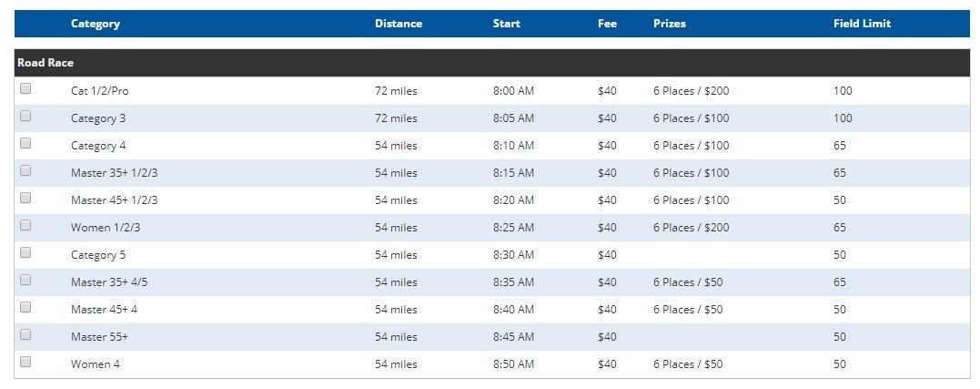Check the Women 4 race checkbox
This screenshot has width=980, height=389.
tap(25, 362)
